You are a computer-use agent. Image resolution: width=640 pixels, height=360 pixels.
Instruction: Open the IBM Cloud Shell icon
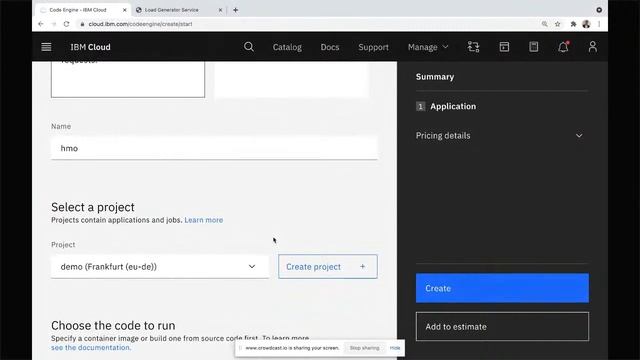(x=504, y=47)
